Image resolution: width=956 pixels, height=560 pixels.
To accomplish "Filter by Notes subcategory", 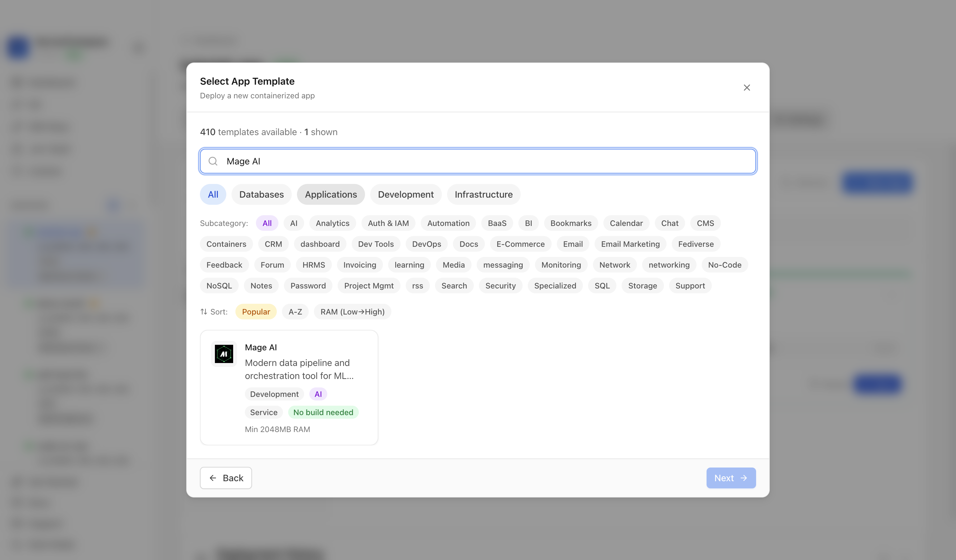I will 261,286.
